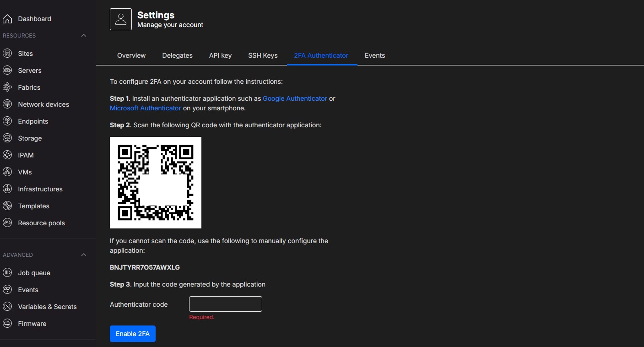Screen dimensions: 644x347
Task: Click the IPAM sidebar icon
Action: tap(7, 155)
